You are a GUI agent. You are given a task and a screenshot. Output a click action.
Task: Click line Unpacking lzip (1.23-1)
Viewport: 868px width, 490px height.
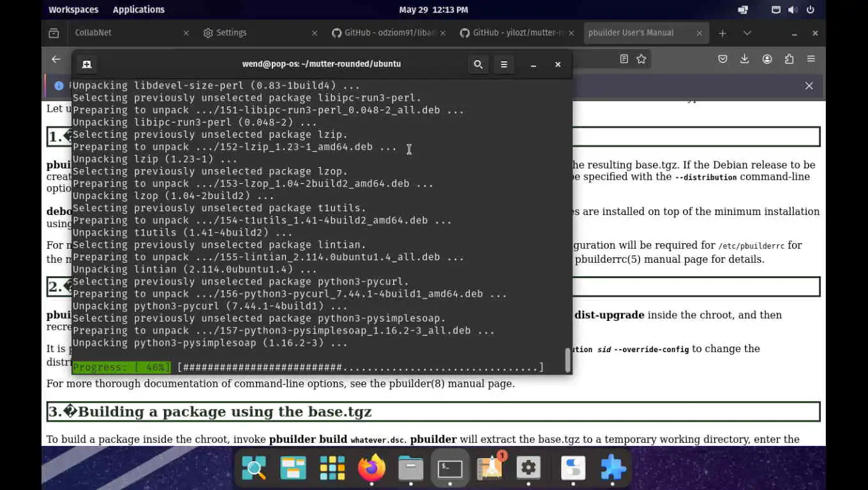tap(155, 159)
